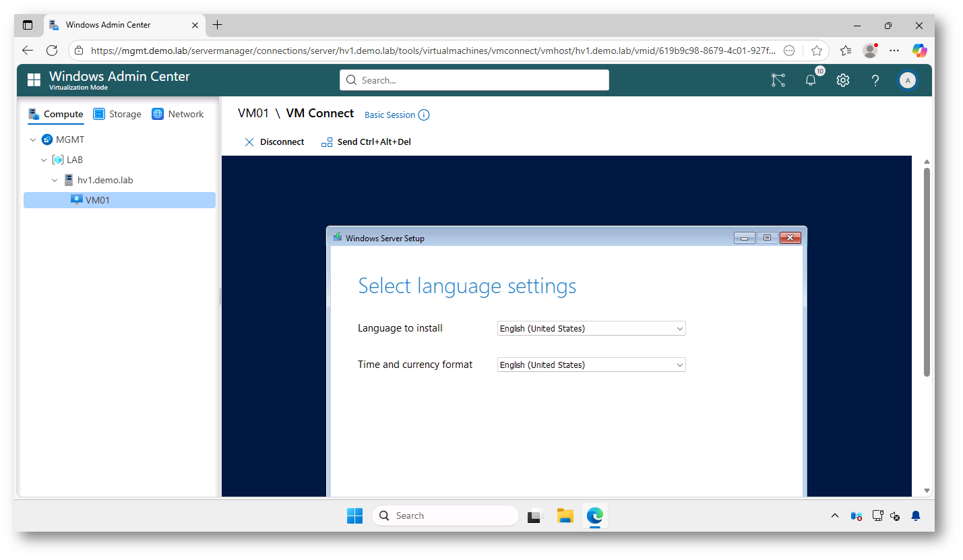Screen dimensions: 963x560
Task: Open the Time and currency format dropdown
Action: (591, 365)
